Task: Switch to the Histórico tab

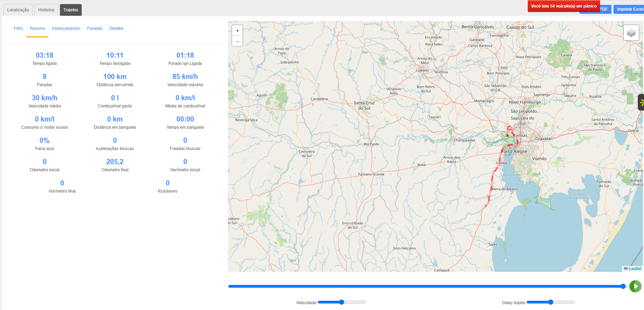Action: point(46,10)
